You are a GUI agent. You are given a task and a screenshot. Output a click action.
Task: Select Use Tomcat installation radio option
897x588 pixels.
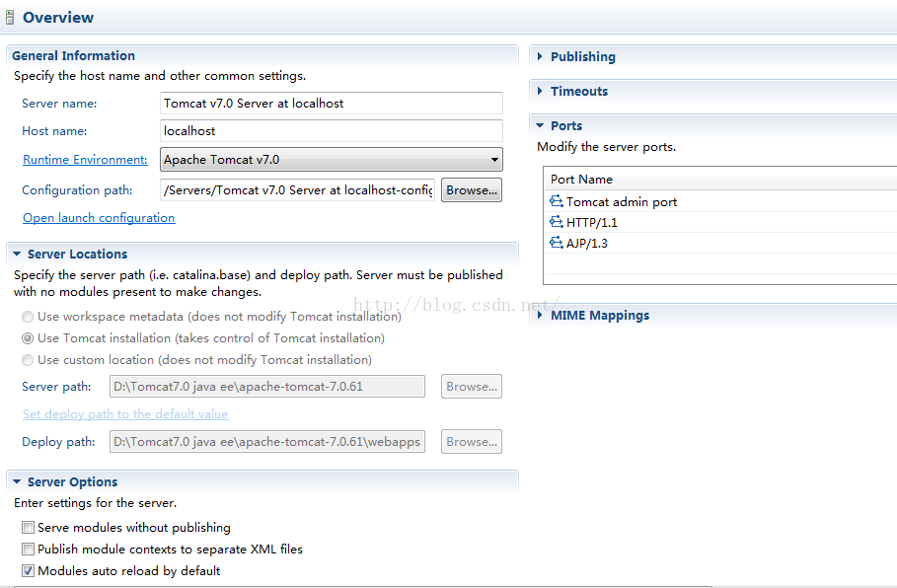point(28,338)
